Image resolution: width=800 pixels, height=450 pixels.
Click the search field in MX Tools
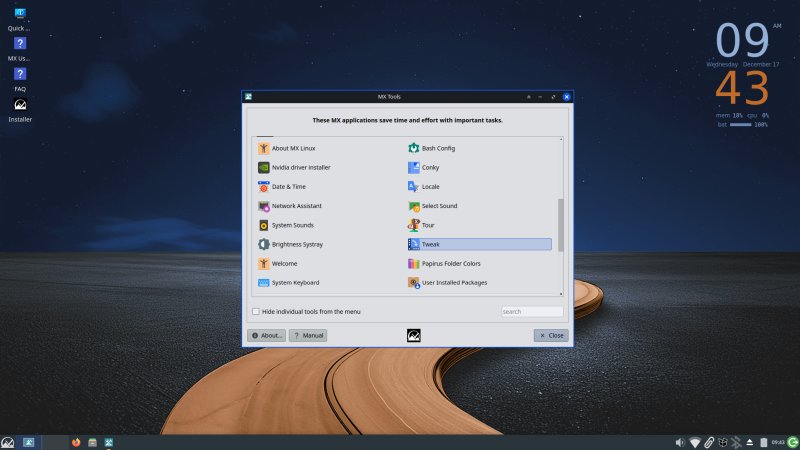tap(532, 311)
